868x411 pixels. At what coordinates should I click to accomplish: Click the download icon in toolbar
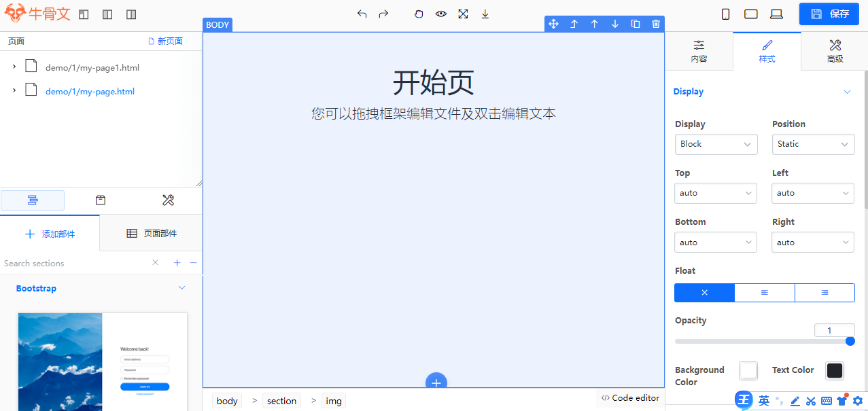coord(485,14)
